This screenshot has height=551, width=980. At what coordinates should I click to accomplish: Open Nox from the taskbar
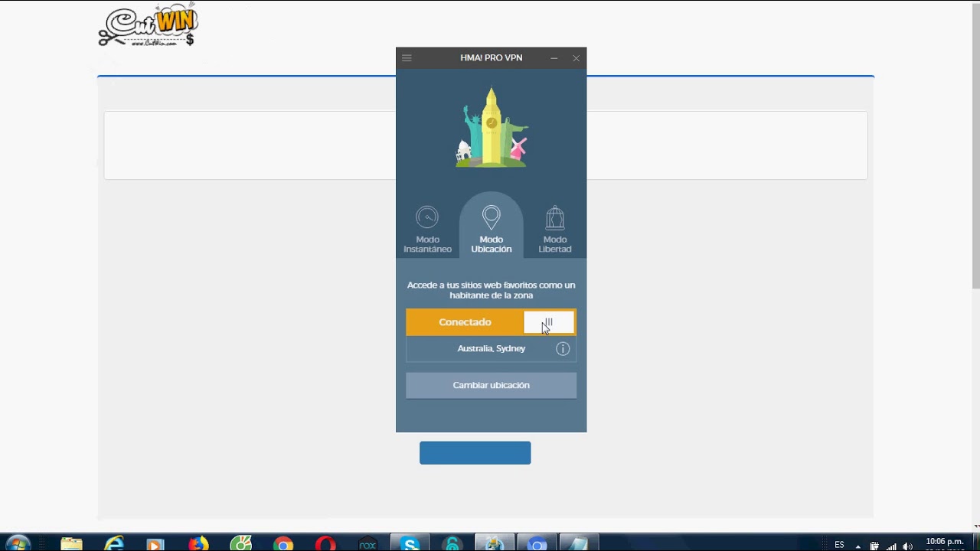tap(368, 544)
